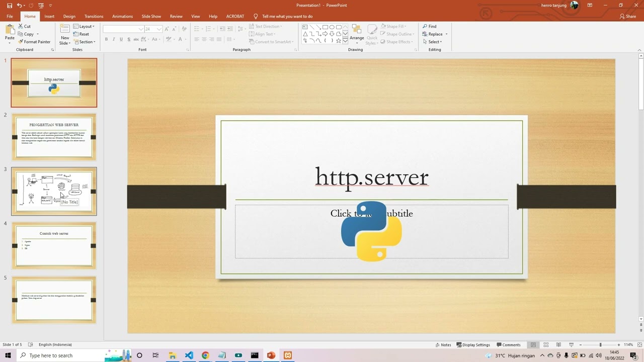Open Copy dropdown arrow
Viewport: 644px width, 362px height.
(37, 34)
